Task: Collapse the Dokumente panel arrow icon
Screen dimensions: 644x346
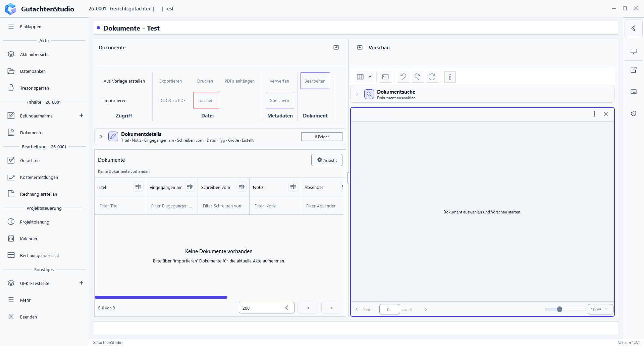Action: click(x=336, y=48)
